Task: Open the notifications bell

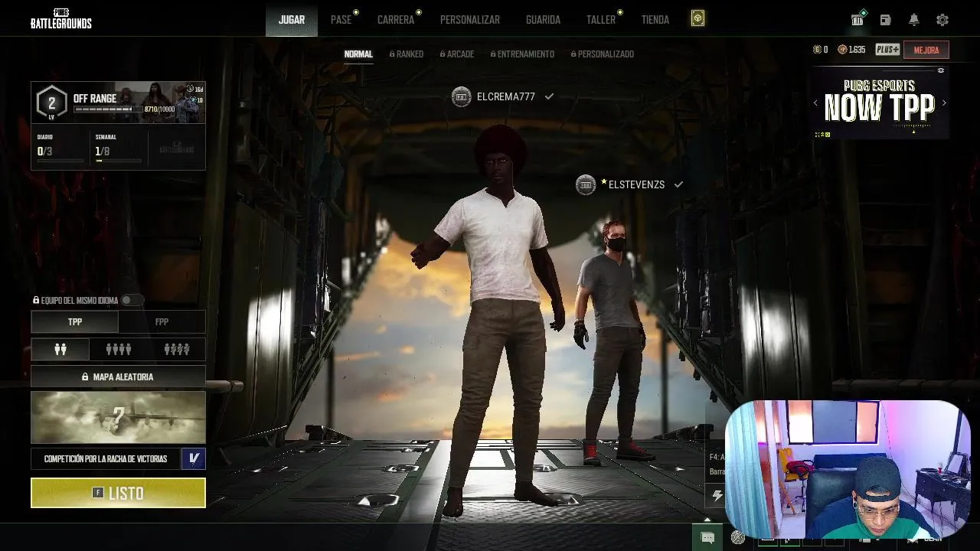Action: coord(914,20)
